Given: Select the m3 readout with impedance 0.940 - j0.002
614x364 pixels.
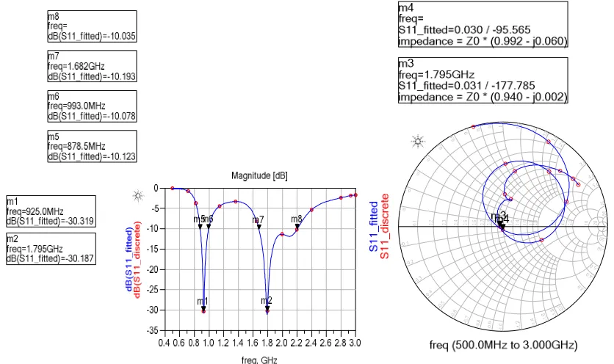Looking at the screenshot, I should point(483,80).
